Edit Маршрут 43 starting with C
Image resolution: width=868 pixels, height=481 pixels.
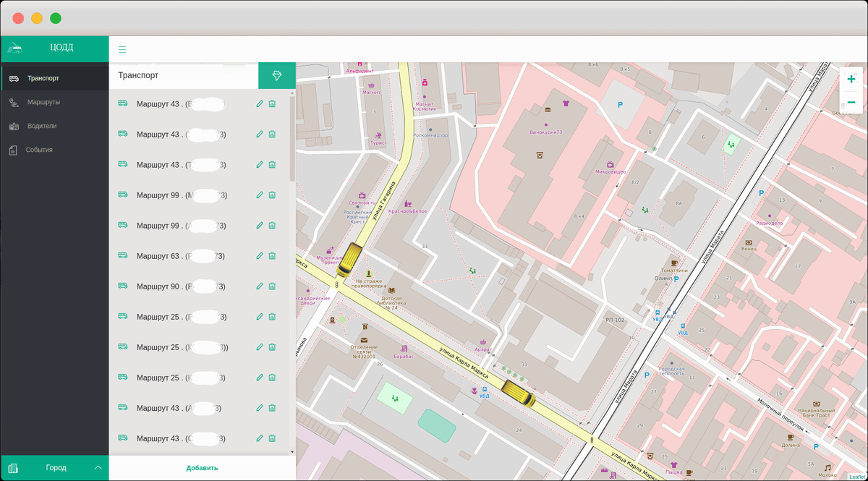(x=260, y=438)
